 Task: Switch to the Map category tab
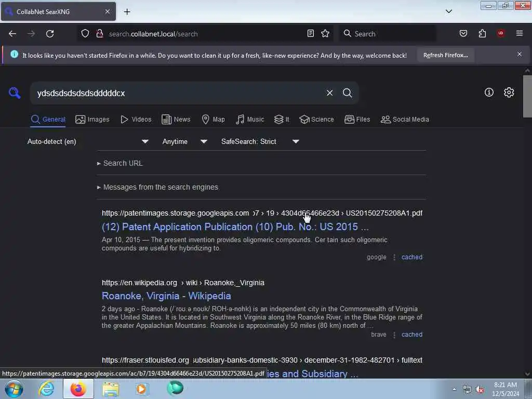(x=213, y=119)
